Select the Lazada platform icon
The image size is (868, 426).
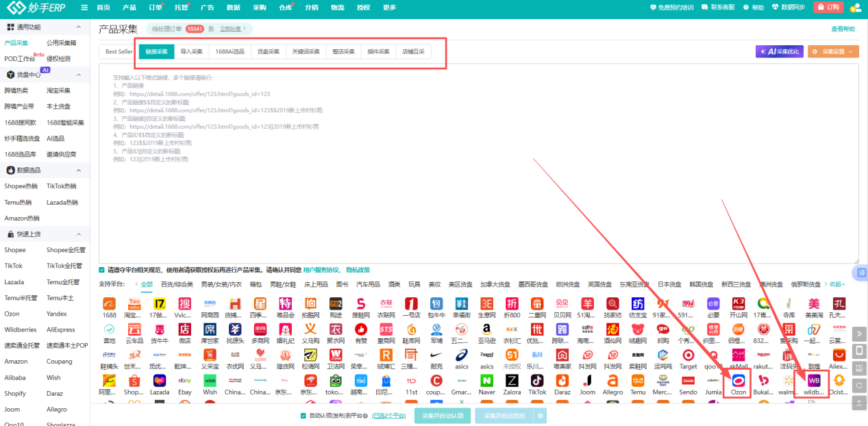click(160, 381)
